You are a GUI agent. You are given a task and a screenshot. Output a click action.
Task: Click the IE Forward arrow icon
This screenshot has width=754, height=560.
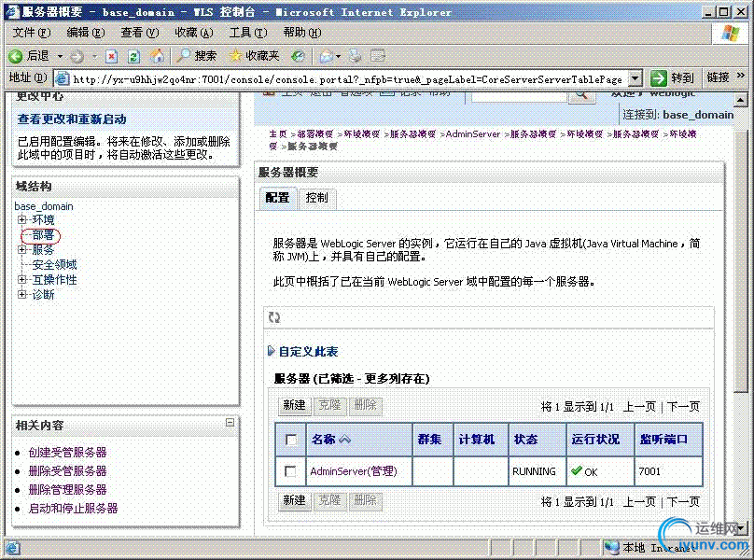coord(77,57)
